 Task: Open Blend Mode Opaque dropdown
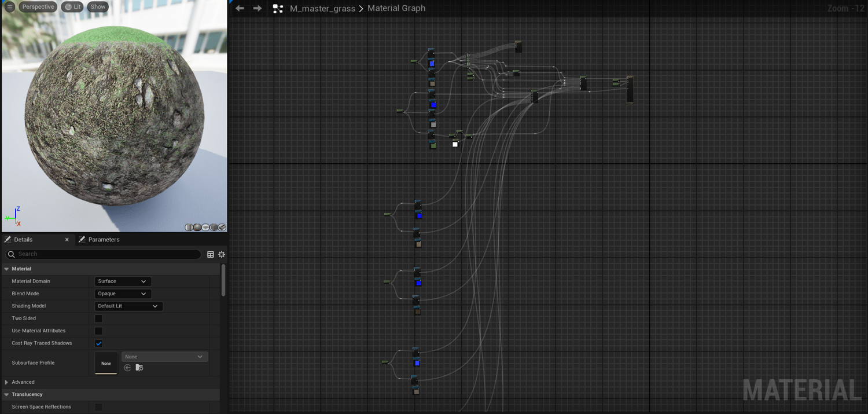point(123,294)
